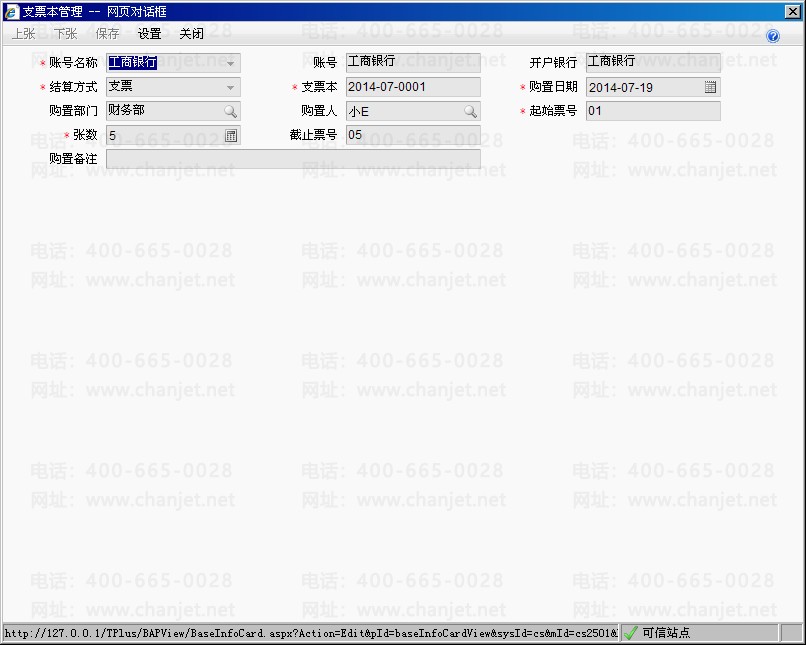Expand the 账号名称 dropdown arrow

point(230,63)
